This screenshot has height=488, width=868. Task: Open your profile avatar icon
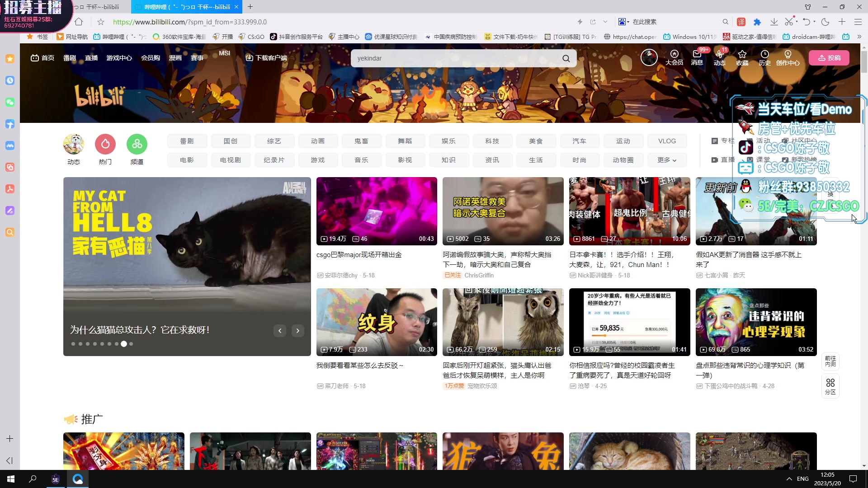click(649, 57)
